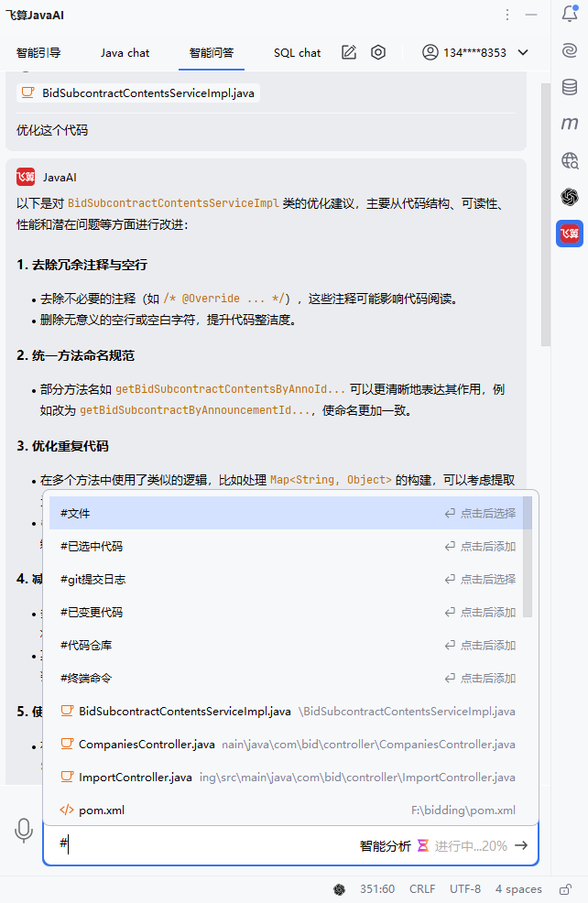Click the CRLF line separator indicator
The image size is (588, 903).
click(x=422, y=889)
